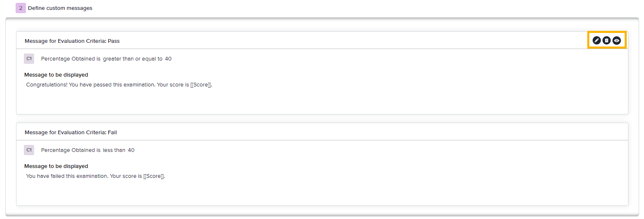Viewport: 644px width, 219px height.
Task: Click the greater than or equal to operator
Action: [x=132, y=59]
